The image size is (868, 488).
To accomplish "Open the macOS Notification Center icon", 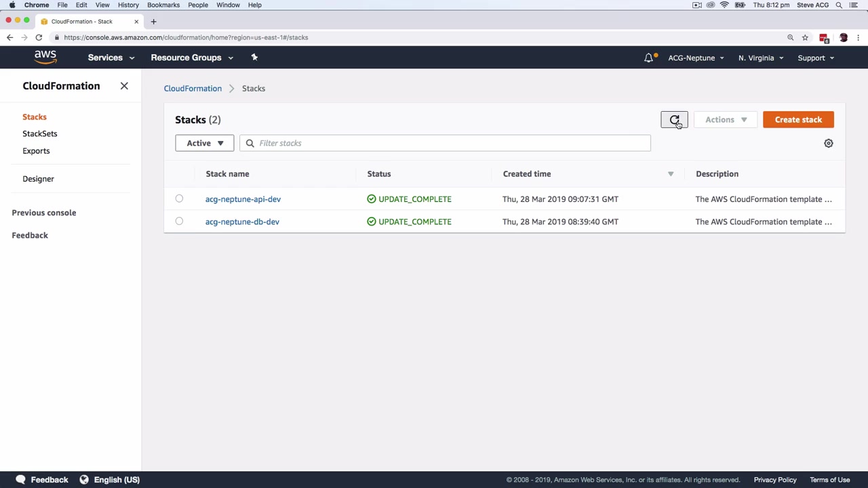I will click(854, 5).
